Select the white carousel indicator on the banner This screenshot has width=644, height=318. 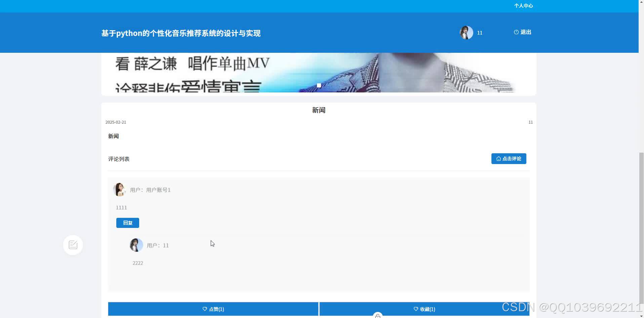click(319, 85)
